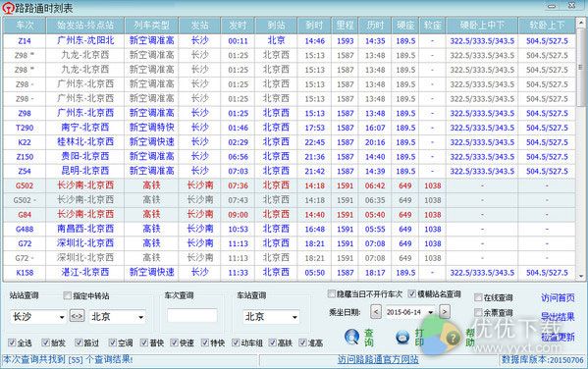
Task: Click the 数据库版本:20150706 status text
Action: (543, 360)
